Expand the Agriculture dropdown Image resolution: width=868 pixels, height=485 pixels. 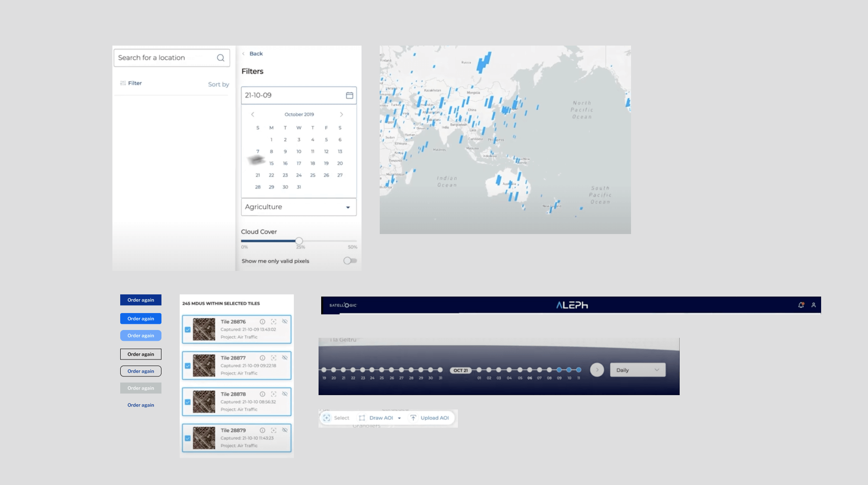pos(348,207)
